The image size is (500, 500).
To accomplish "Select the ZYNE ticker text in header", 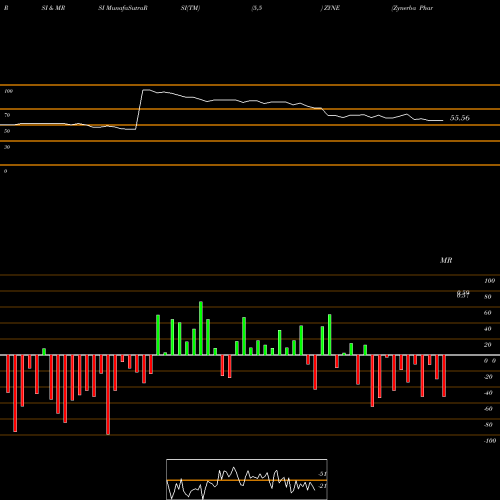I will [332, 8].
